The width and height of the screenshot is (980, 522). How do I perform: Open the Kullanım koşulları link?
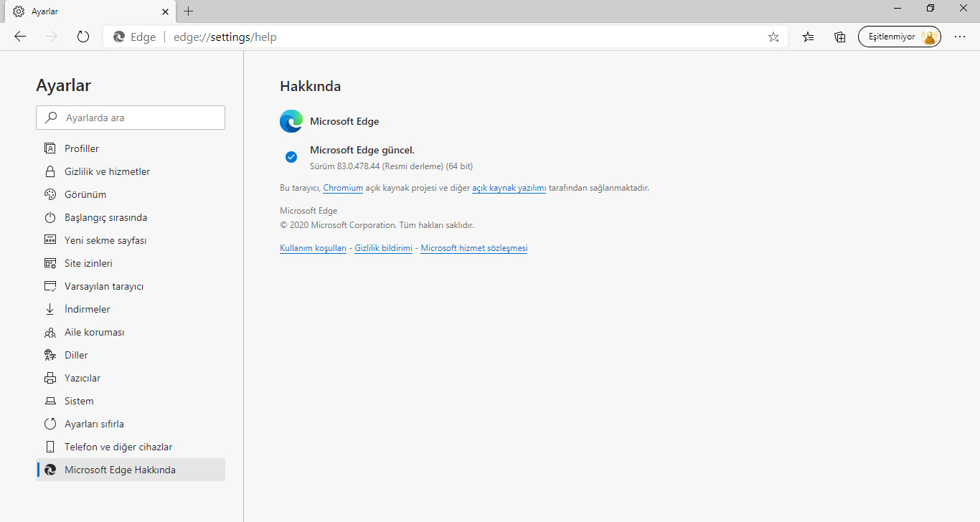(x=313, y=248)
